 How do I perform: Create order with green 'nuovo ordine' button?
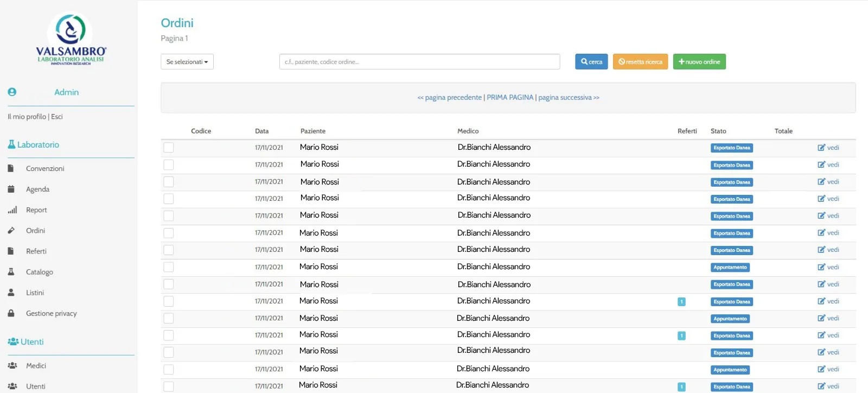(x=699, y=62)
